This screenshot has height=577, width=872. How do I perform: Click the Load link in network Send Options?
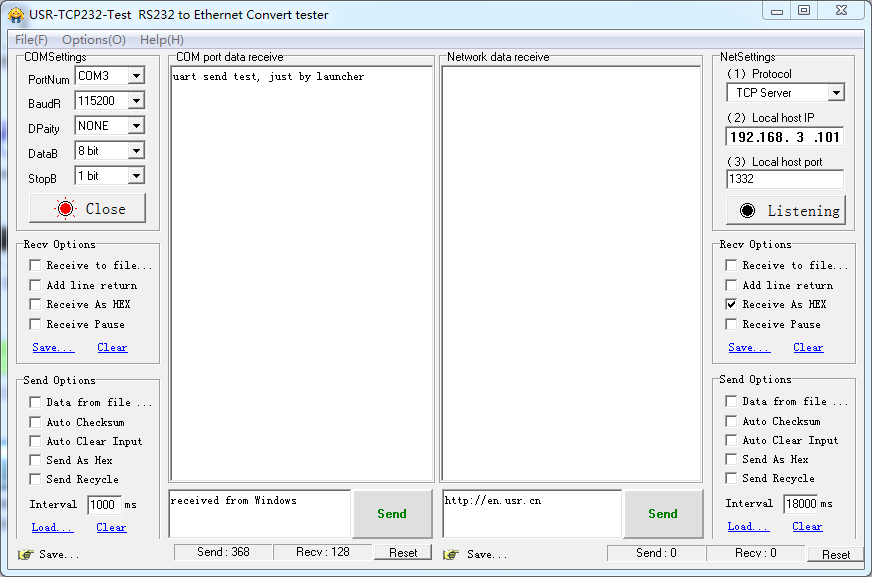pos(748,527)
